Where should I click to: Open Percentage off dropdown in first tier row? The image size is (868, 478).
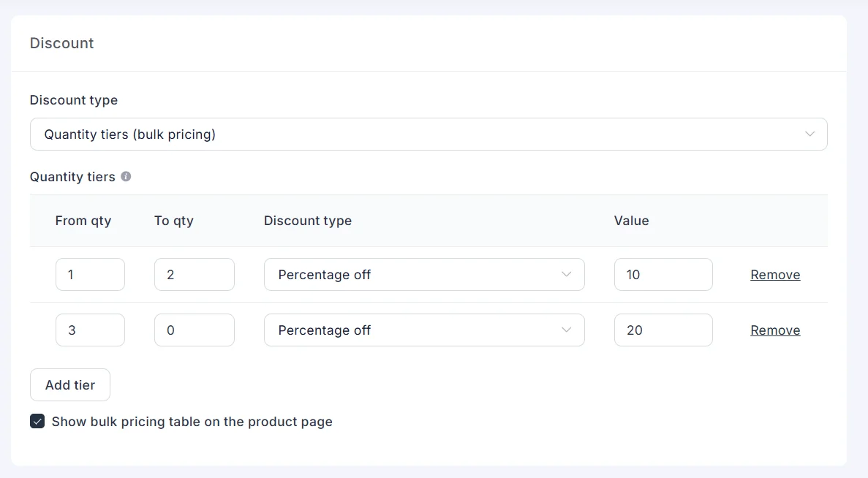click(x=424, y=274)
